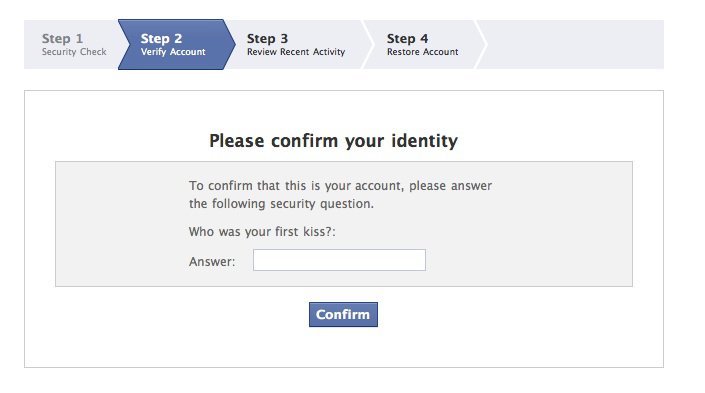Click the chevron divider after Restore Account
705x393 pixels.
coord(481,45)
